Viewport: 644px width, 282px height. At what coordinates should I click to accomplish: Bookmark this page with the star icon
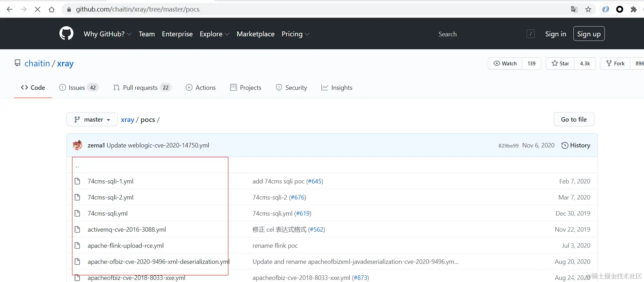[x=588, y=9]
